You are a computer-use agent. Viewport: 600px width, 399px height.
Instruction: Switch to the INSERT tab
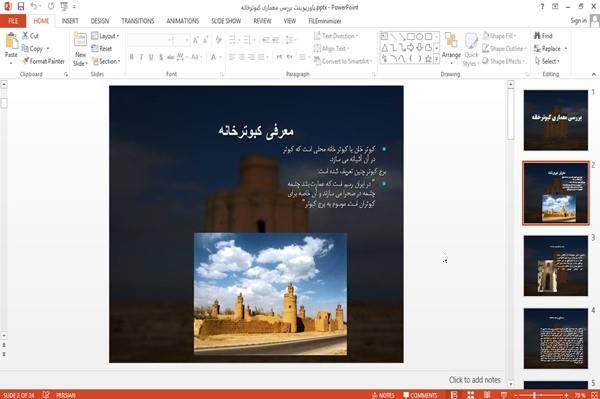point(70,21)
